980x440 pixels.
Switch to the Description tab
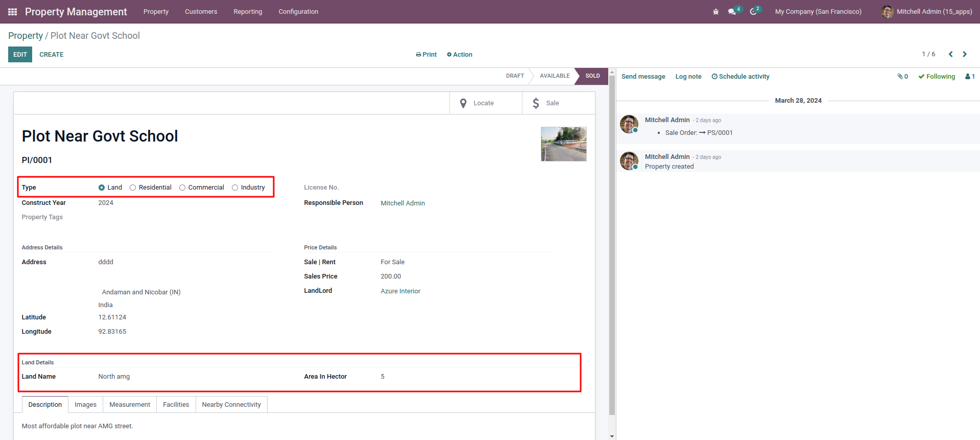[45, 405]
